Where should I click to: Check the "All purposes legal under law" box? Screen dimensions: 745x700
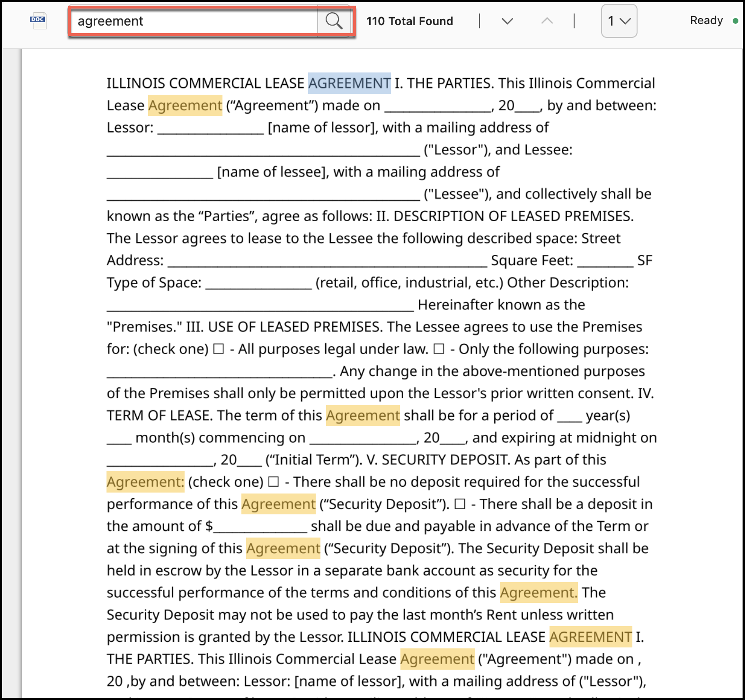pyautogui.click(x=218, y=349)
